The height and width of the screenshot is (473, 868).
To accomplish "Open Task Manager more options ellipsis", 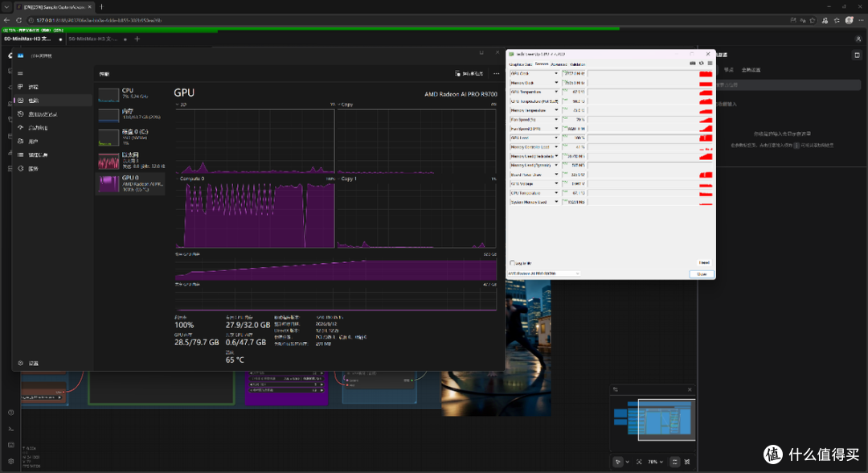I will click(497, 74).
